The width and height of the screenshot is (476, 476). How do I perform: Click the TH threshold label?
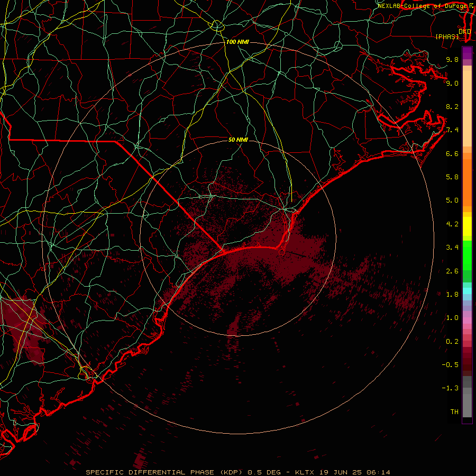(x=454, y=412)
